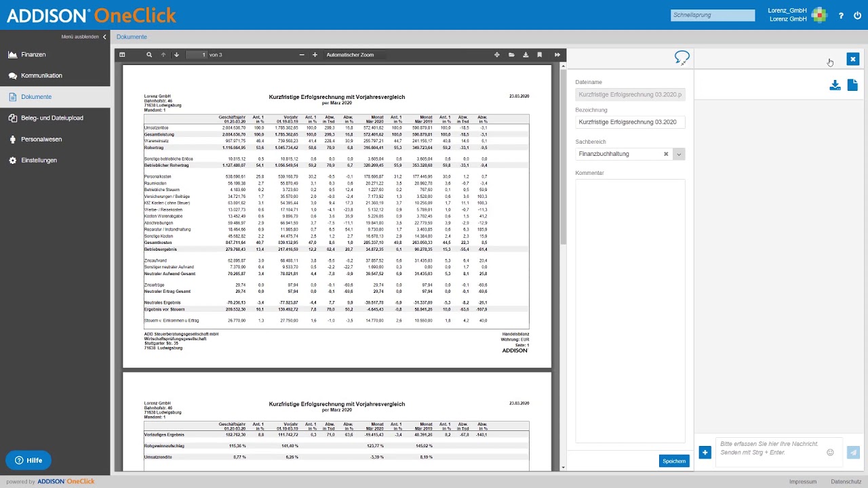Open the Datenschutz link

(x=845, y=481)
